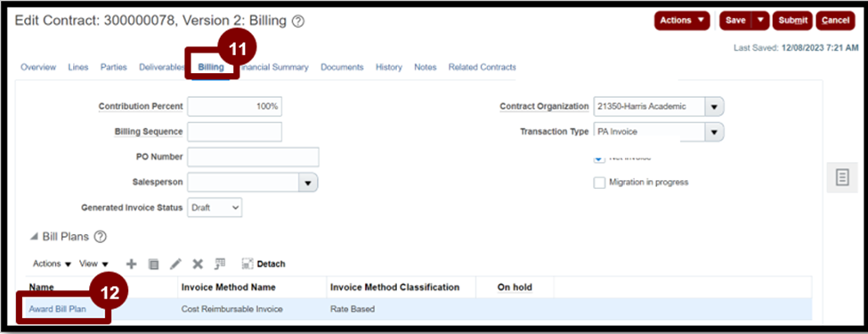Add a new bill plan with the plus icon

(x=131, y=264)
